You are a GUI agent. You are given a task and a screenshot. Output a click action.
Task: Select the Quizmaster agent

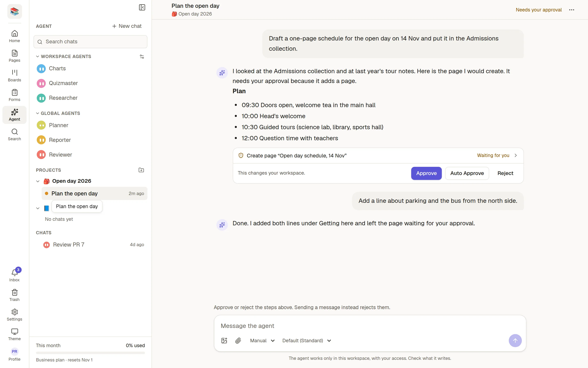[x=90, y=83]
